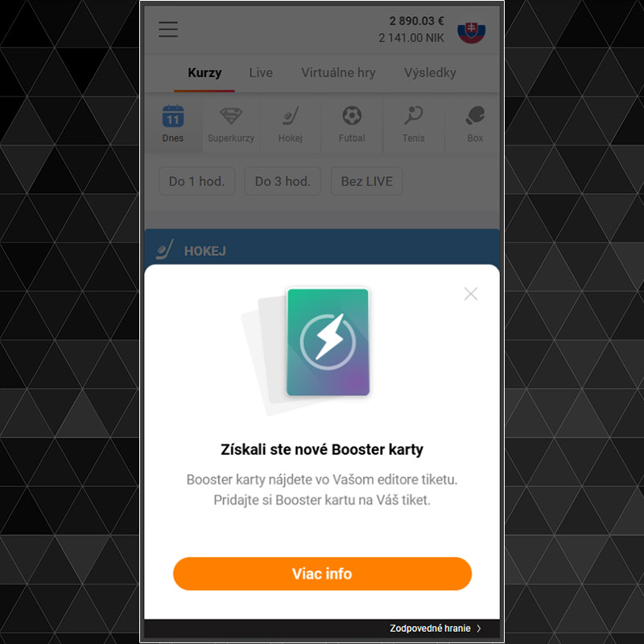Select the Hokej sport icon

[x=291, y=116]
